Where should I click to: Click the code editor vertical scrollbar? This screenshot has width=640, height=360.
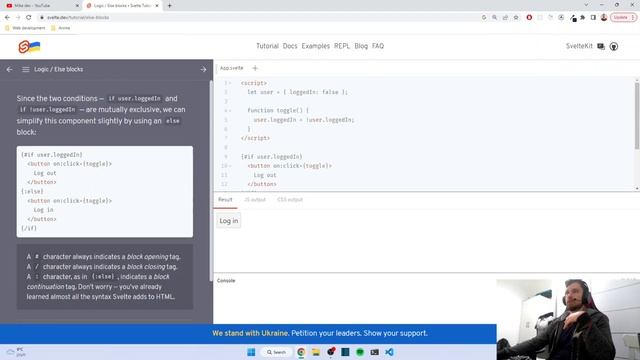click(x=637, y=116)
